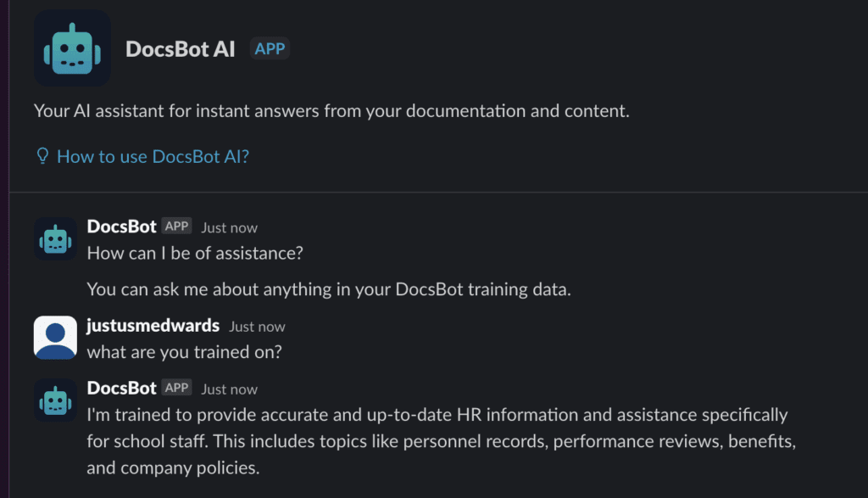
Task: Click the lightbulb tip icon
Action: [x=42, y=156]
